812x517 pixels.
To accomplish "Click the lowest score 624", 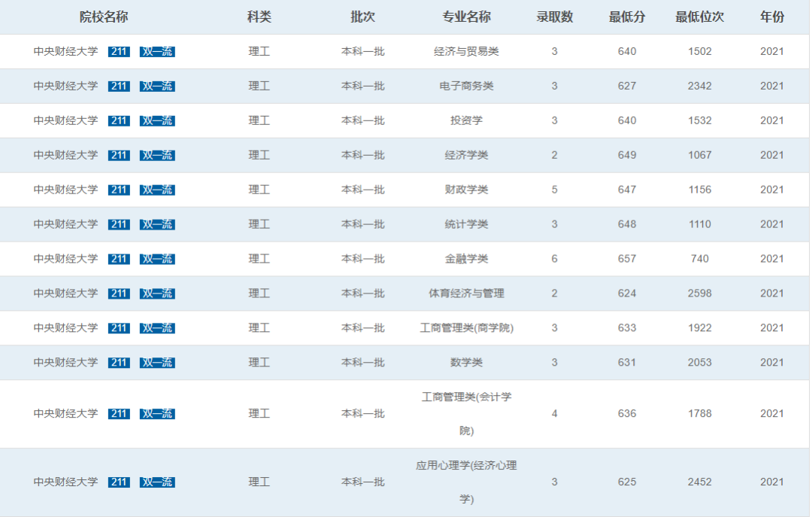I will point(626,293).
